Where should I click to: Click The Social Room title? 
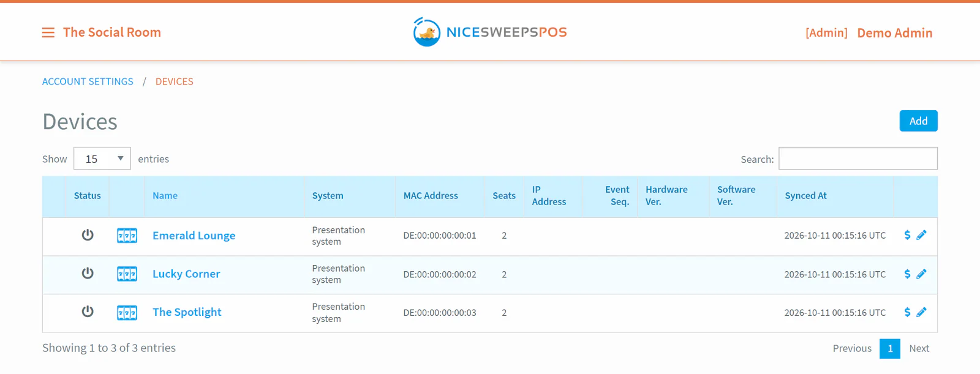[x=112, y=32]
